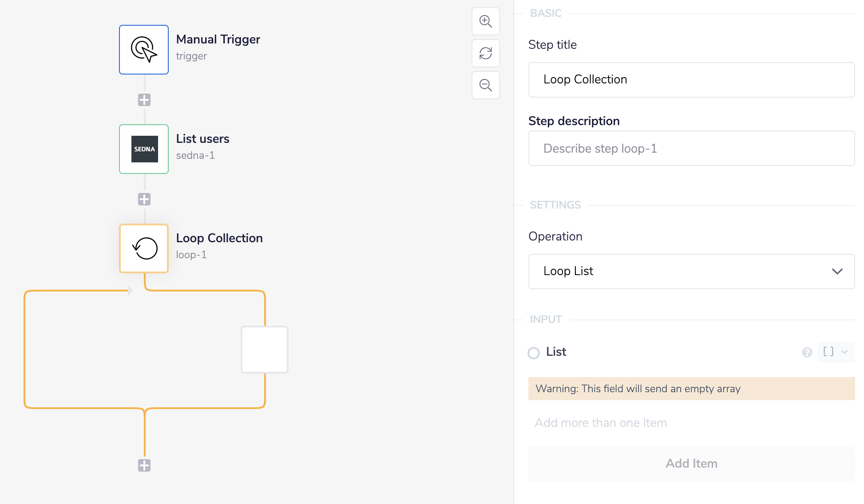This screenshot has width=864, height=504.
Task: Click the Loop Collection step label
Action: [219, 238]
